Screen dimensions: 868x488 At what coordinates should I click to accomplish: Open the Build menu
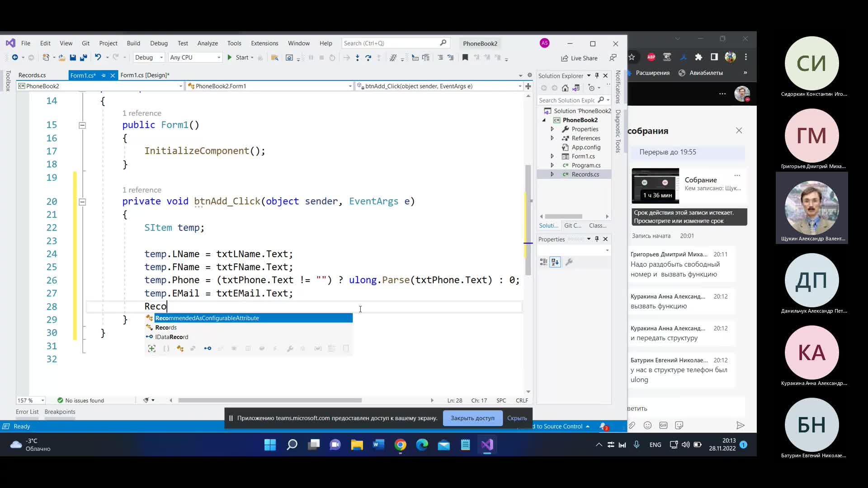pyautogui.click(x=133, y=43)
